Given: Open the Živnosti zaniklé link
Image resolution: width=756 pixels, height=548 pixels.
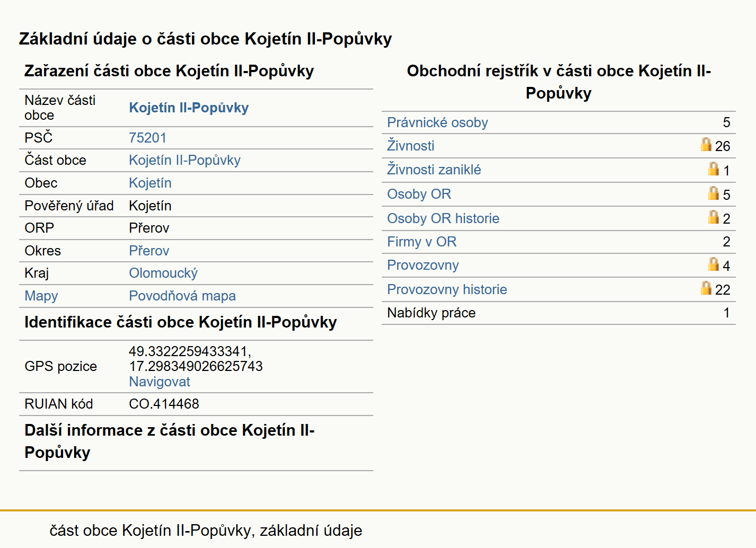Looking at the screenshot, I should 434,170.
